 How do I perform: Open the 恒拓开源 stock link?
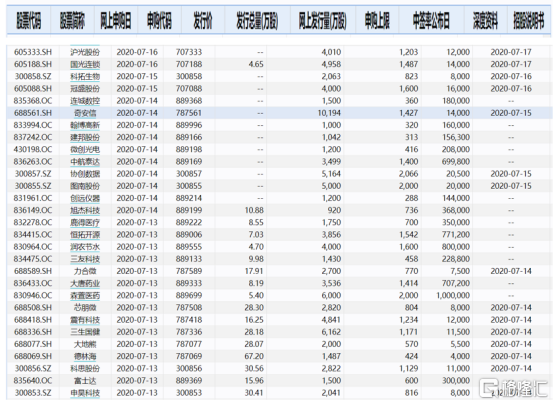pyautogui.click(x=85, y=235)
